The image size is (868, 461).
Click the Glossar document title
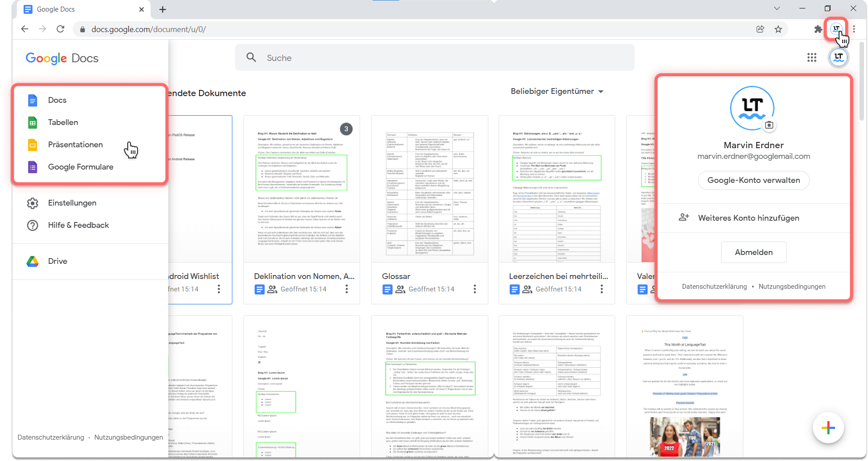coord(396,276)
